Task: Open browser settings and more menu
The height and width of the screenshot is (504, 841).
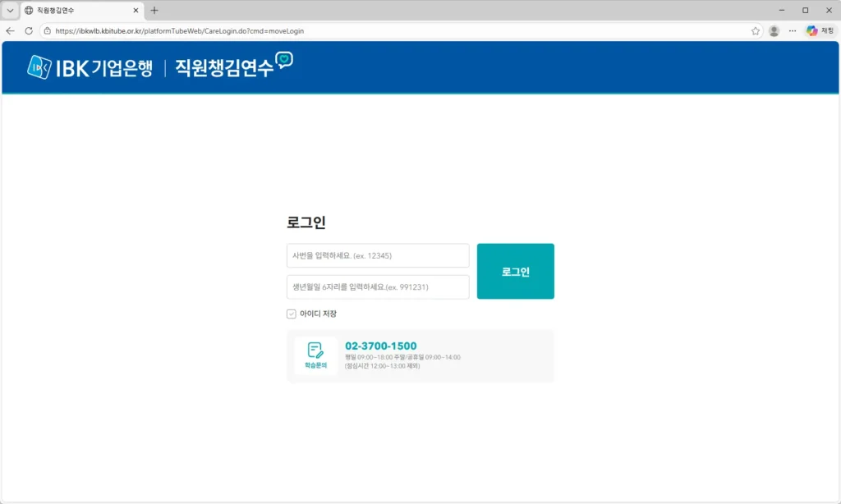Action: (x=793, y=30)
